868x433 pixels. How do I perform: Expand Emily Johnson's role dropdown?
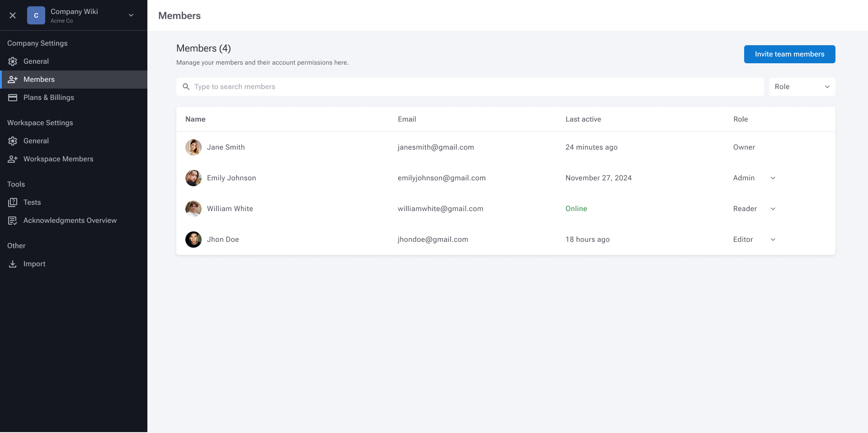[773, 178]
